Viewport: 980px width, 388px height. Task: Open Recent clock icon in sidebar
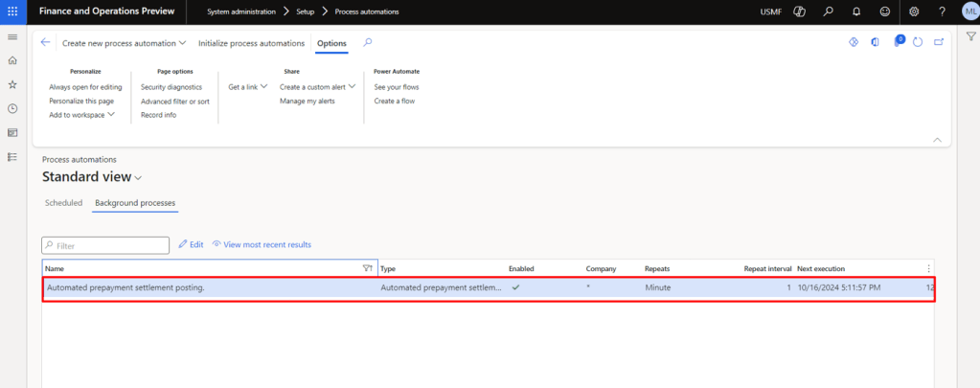[x=12, y=108]
